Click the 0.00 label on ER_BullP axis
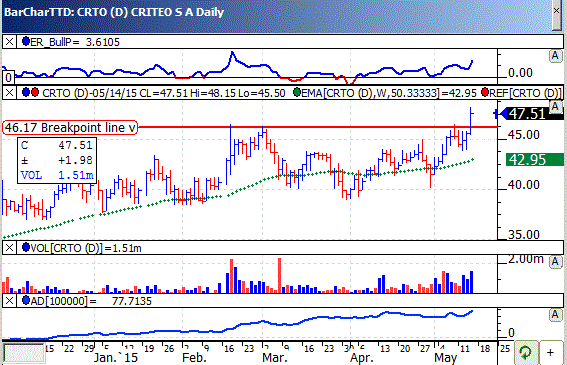567x365 pixels. (x=520, y=73)
